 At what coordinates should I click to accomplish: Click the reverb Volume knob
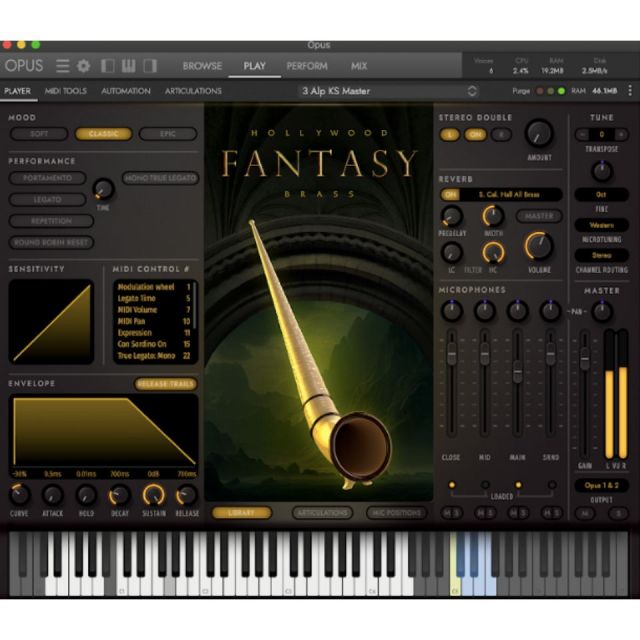539,246
